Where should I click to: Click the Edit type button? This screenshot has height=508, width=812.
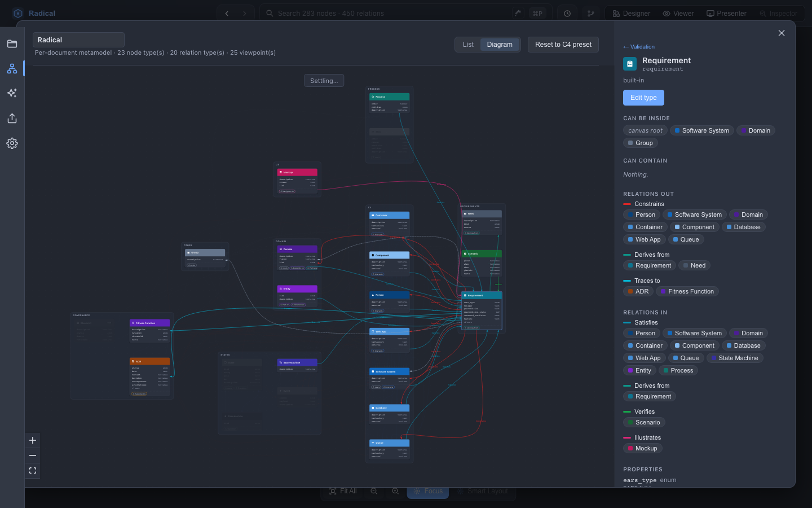pyautogui.click(x=643, y=98)
